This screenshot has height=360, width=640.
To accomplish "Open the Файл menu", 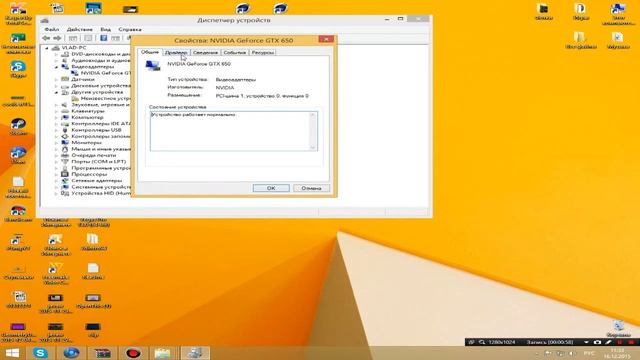I will [x=51, y=29].
